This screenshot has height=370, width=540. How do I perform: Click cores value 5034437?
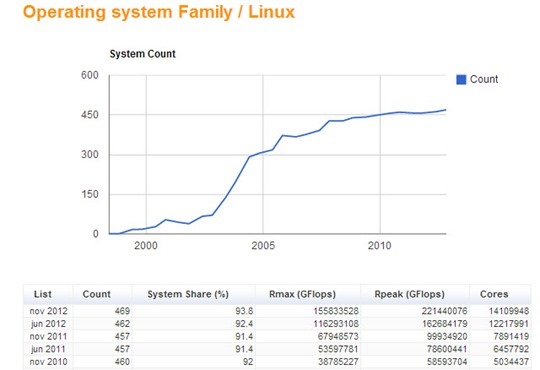[x=511, y=362]
